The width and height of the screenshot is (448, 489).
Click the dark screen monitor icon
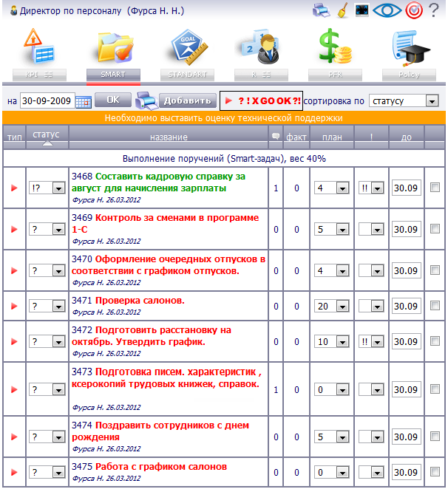[x=362, y=10]
